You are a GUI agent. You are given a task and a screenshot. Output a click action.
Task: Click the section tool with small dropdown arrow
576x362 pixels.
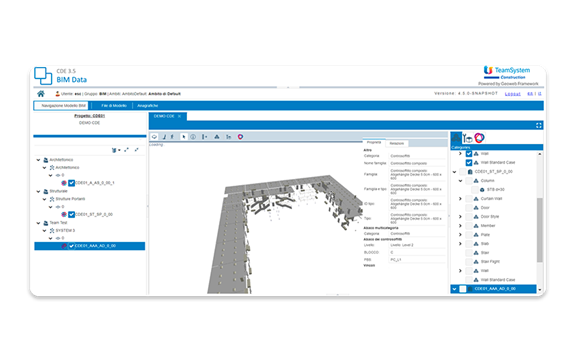pyautogui.click(x=205, y=137)
